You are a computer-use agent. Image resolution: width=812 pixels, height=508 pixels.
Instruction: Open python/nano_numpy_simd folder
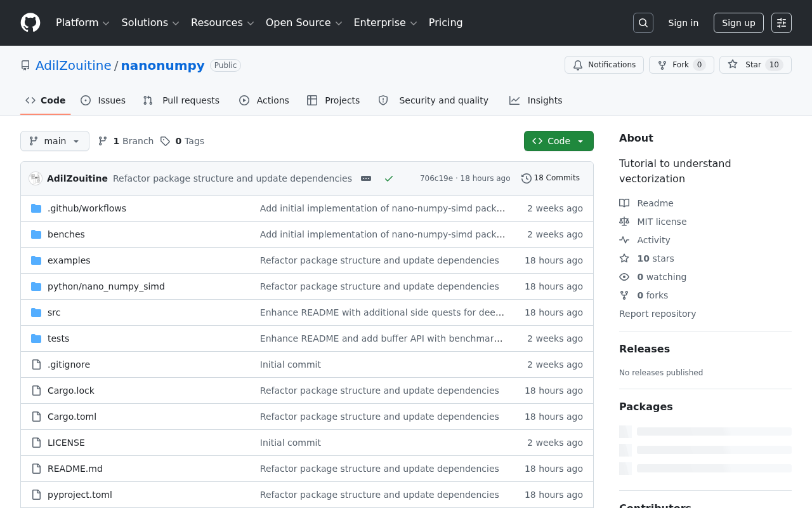[106, 286]
